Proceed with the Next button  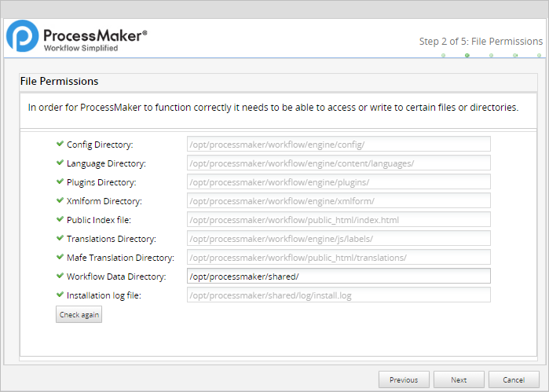click(459, 380)
